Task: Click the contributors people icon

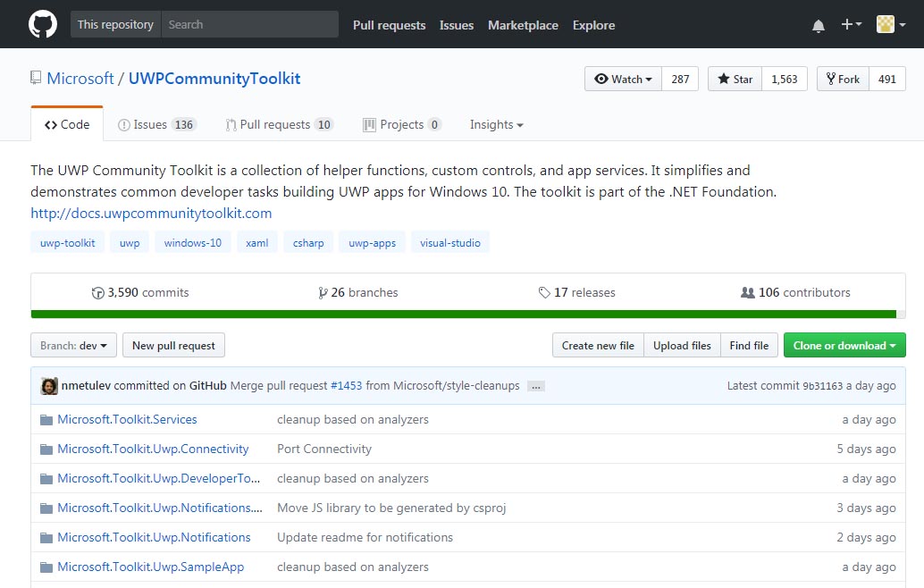Action: coord(747,292)
